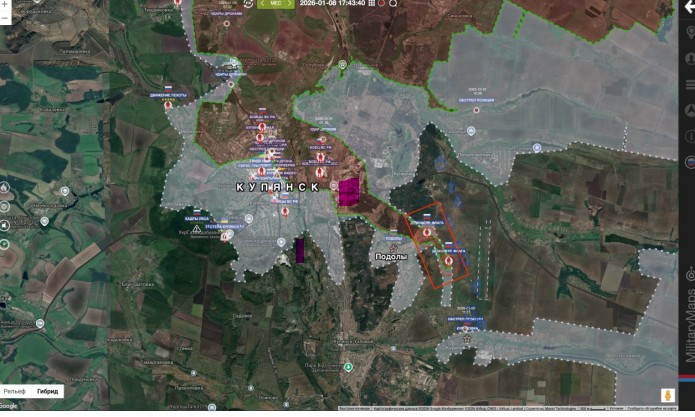695x417 pixels.
Task: Zoom out with the minus button
Action: coord(5,18)
